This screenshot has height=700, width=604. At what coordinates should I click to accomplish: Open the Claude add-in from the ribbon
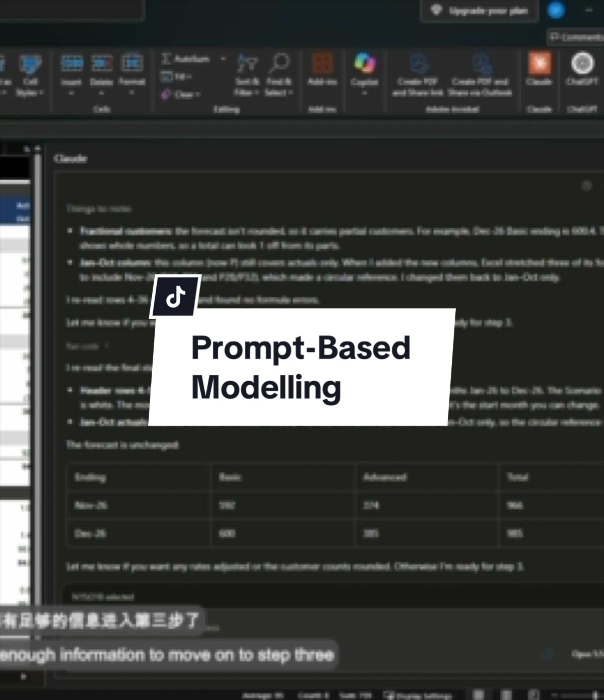tap(539, 69)
